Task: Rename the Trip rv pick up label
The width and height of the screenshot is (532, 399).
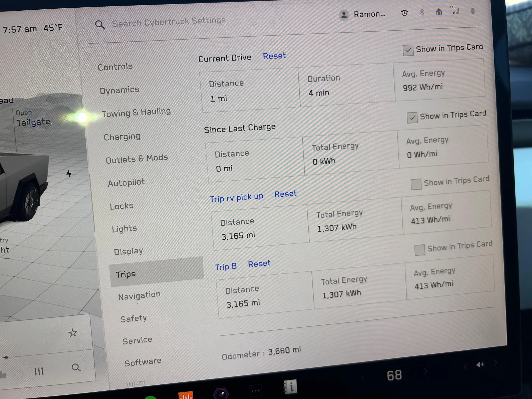Action: point(236,198)
